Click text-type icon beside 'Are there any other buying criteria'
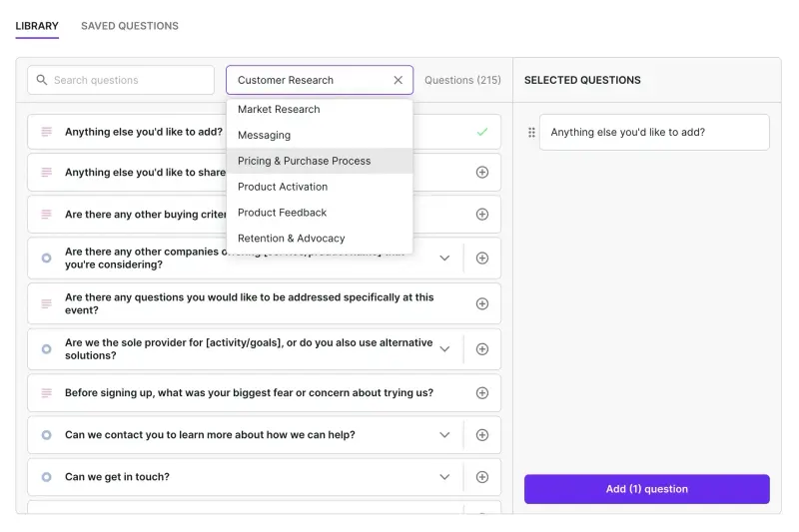Viewport: 799px width, 532px height. point(46,215)
